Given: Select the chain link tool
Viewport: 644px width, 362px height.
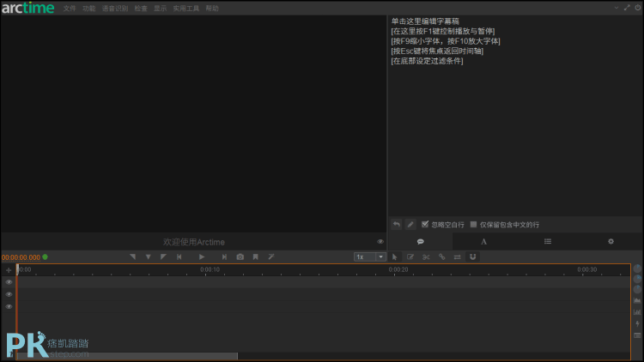Looking at the screenshot, I should [442, 257].
